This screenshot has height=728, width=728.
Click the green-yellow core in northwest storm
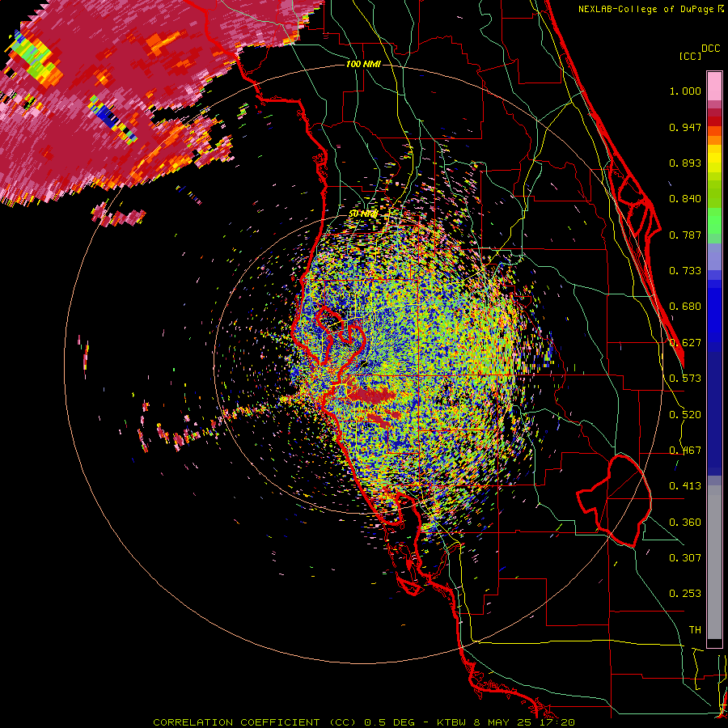pos(37,61)
